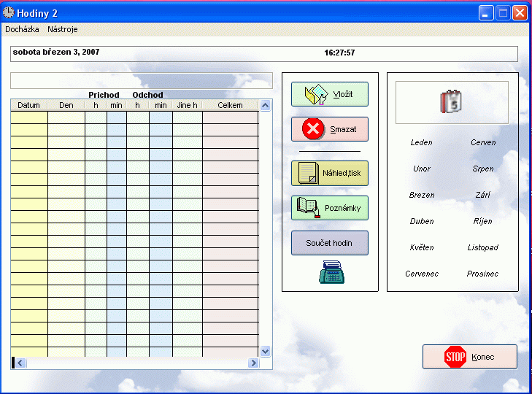
Task: Select month Duben
Action: (x=422, y=221)
